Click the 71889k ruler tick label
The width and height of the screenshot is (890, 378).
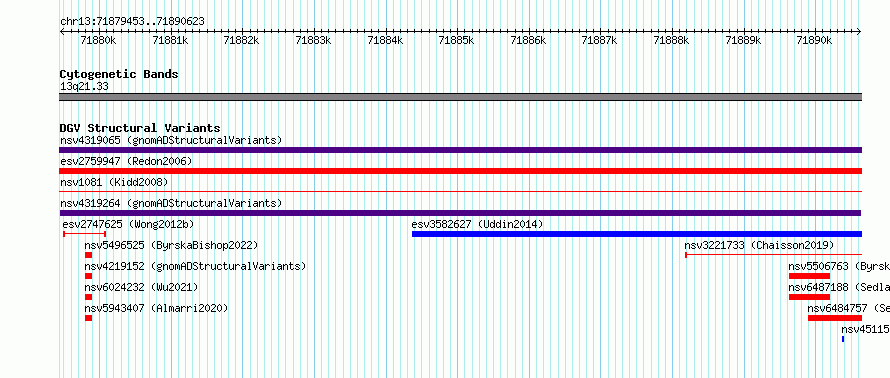743,40
